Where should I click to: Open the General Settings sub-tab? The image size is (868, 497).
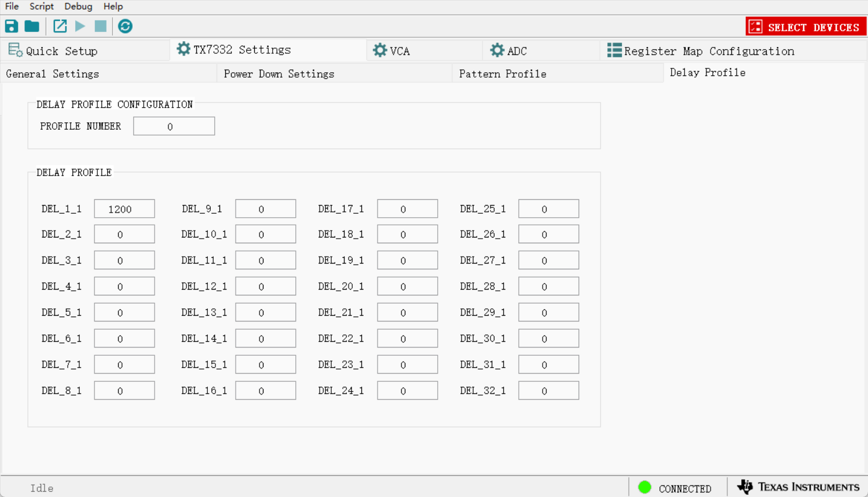(109, 74)
